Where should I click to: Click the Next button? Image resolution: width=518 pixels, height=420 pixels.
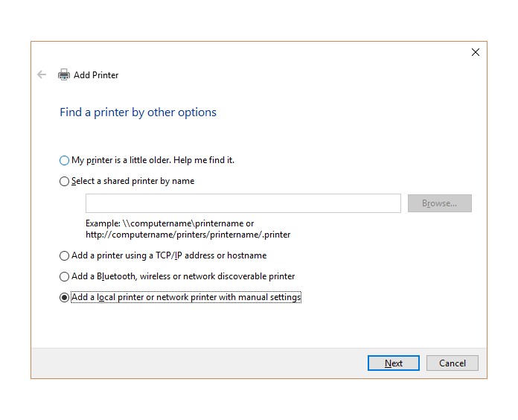tap(394, 363)
